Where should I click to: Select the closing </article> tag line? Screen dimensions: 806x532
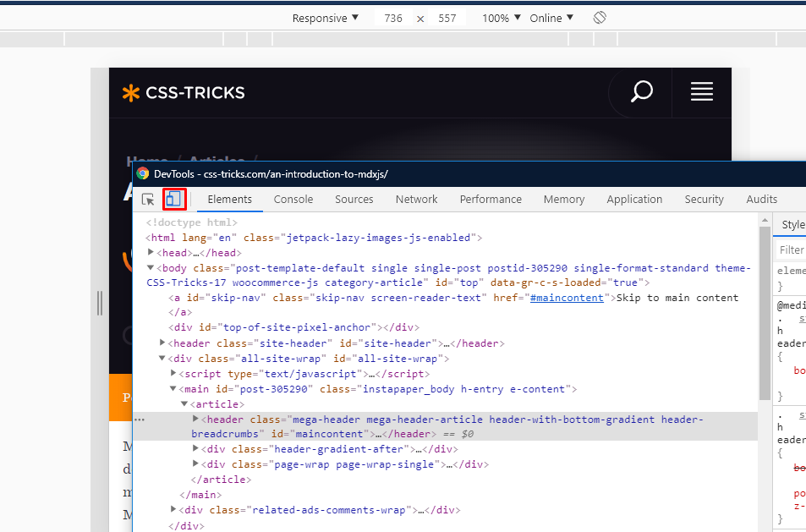(x=221, y=479)
